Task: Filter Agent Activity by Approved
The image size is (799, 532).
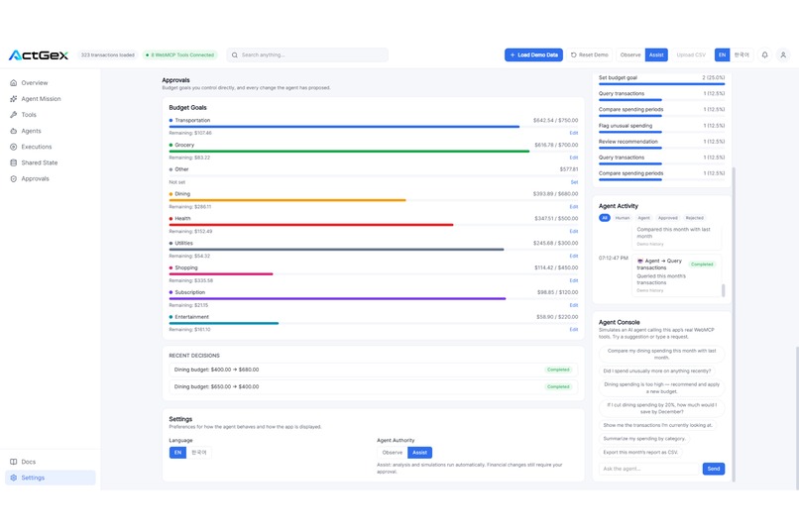Action: pos(667,218)
